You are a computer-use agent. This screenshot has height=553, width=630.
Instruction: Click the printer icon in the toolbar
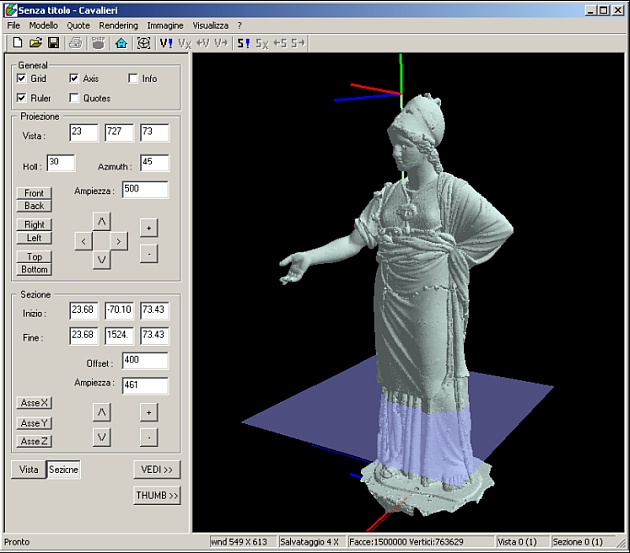pyautogui.click(x=76, y=43)
